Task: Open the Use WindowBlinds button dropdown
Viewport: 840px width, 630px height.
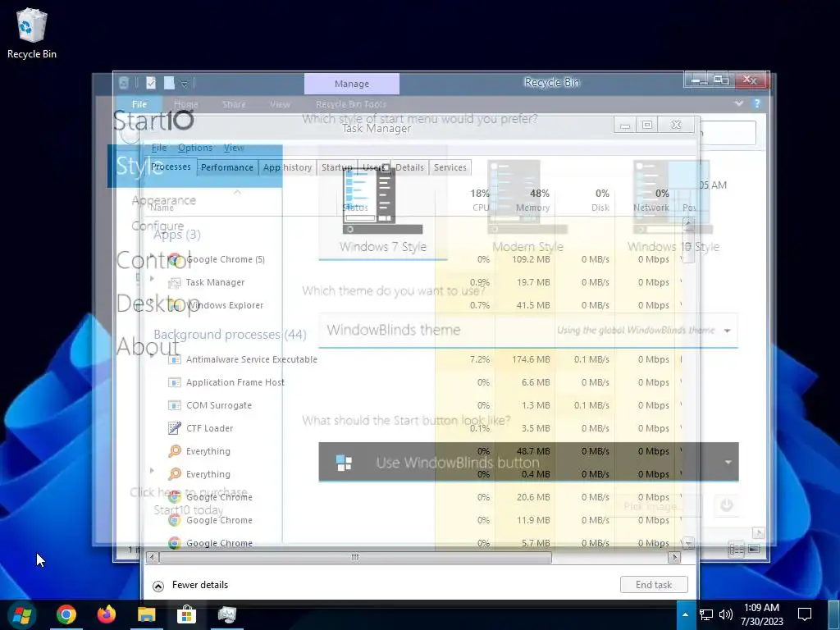Action: [528, 462]
